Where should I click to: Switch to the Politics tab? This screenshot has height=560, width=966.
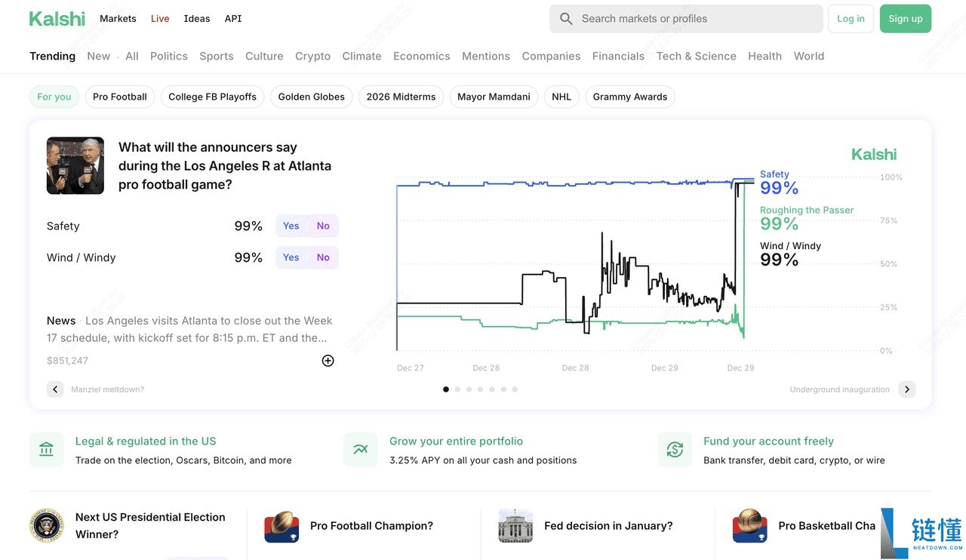[169, 56]
